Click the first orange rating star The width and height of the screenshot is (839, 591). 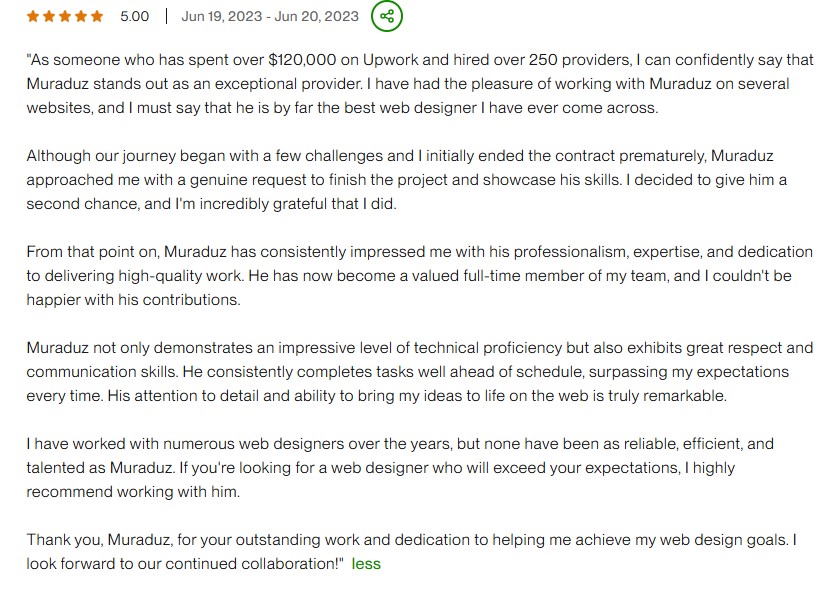[x=32, y=16]
